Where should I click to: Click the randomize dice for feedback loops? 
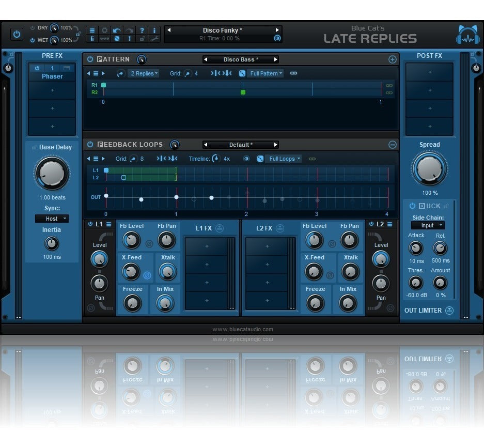[260, 159]
